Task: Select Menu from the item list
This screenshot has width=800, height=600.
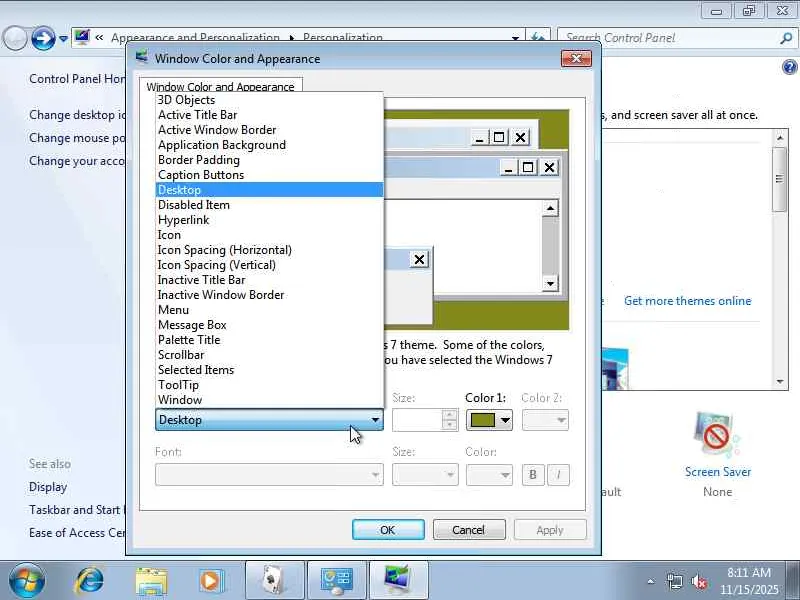Action: (269, 310)
